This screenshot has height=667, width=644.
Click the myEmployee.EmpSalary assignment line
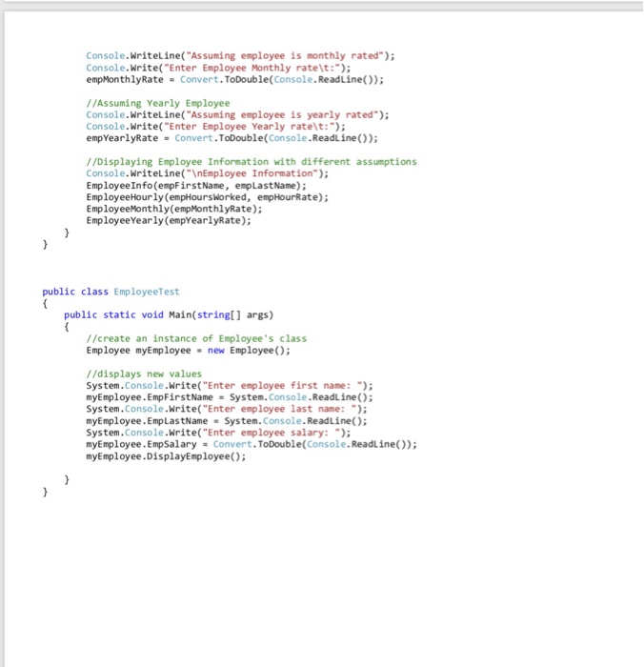pos(252,444)
